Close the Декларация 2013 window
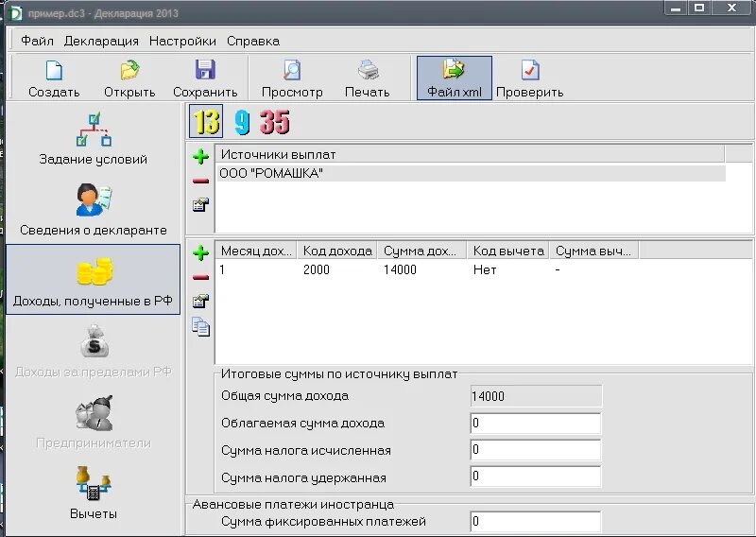The image size is (756, 537). 732,9
